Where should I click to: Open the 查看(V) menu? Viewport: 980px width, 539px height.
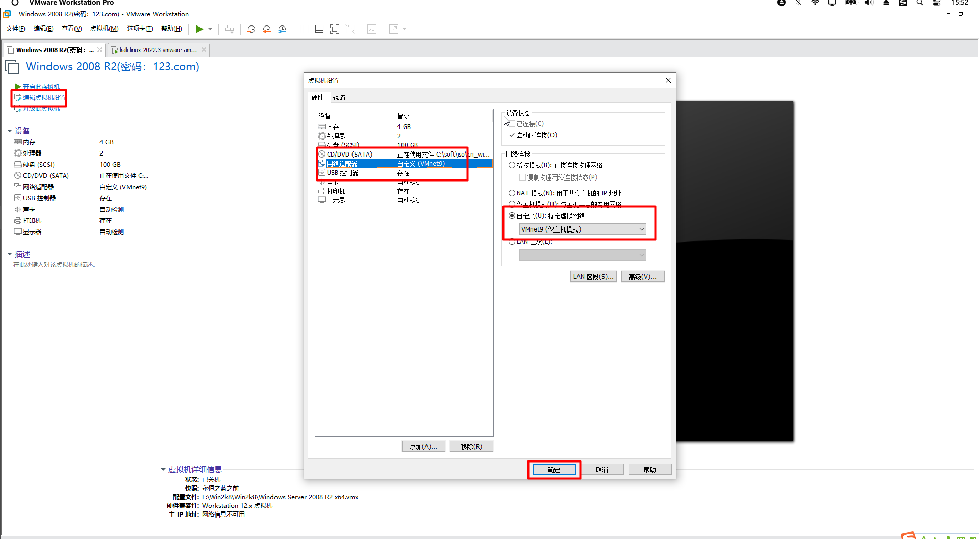tap(72, 29)
